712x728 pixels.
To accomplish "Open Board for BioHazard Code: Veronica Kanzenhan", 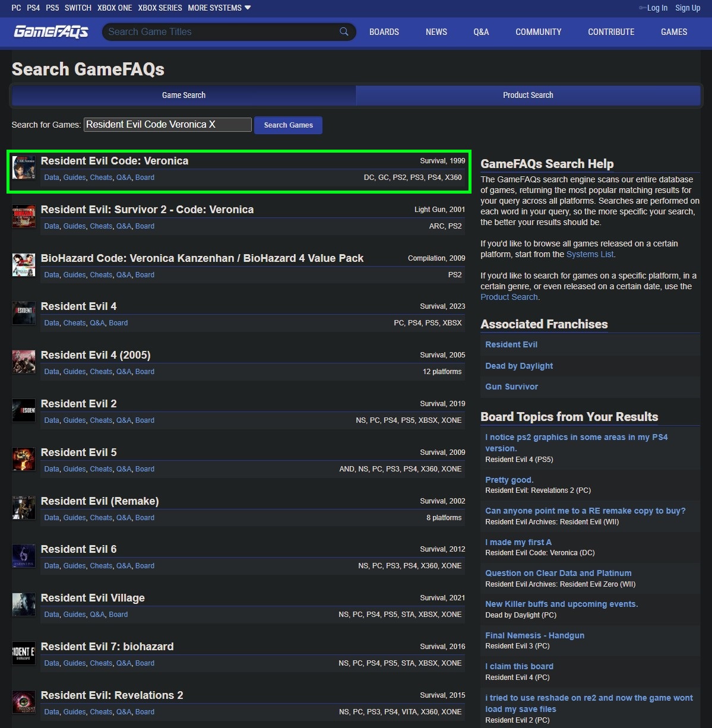I will pos(144,275).
